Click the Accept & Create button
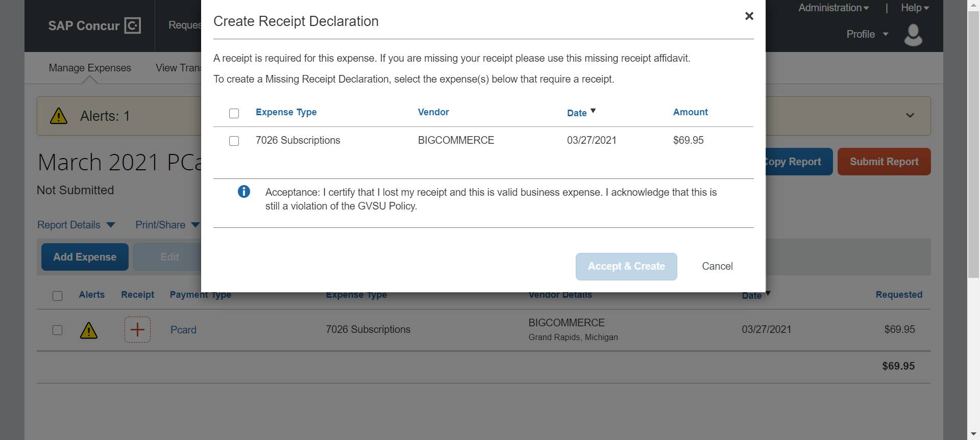980x440 pixels. point(626,266)
